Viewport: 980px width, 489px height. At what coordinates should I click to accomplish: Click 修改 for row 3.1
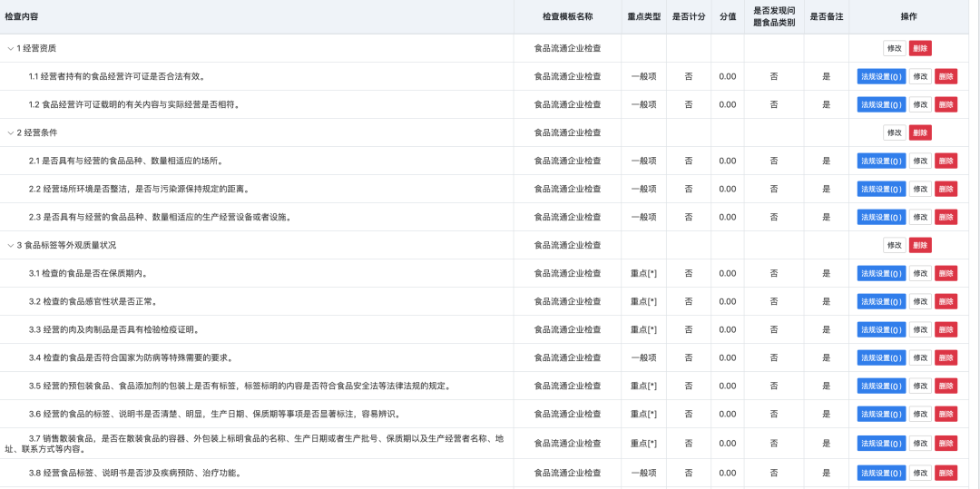click(x=920, y=274)
